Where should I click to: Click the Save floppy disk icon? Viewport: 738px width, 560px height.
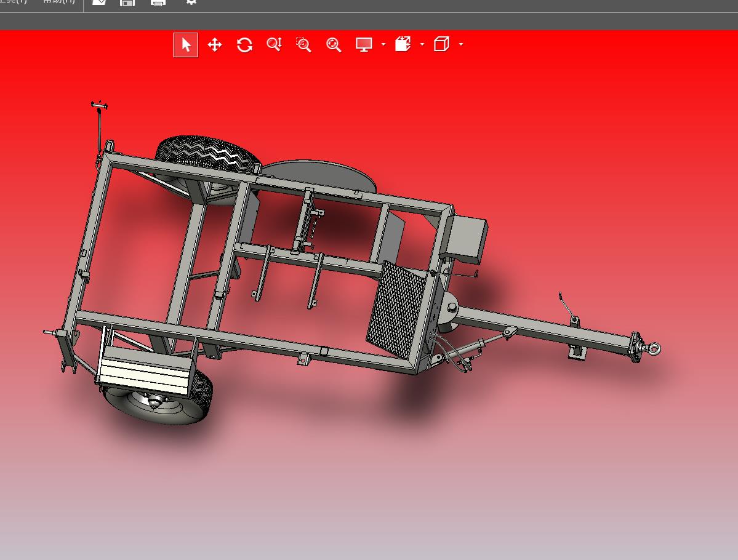click(127, 2)
